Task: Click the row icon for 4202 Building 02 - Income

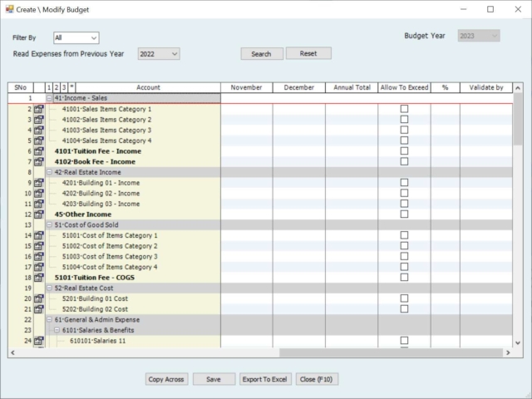Action: [x=39, y=194]
